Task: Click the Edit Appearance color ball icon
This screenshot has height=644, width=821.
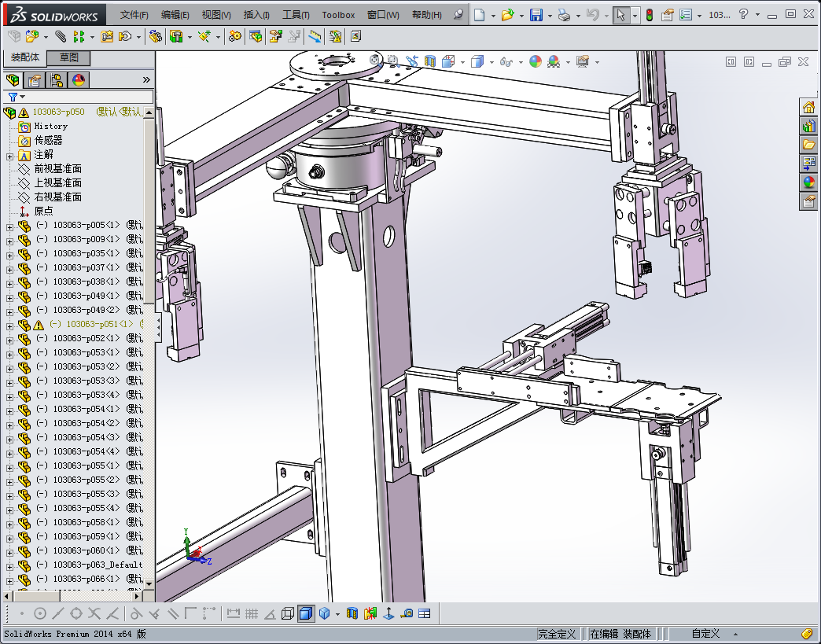Action: 535,62
